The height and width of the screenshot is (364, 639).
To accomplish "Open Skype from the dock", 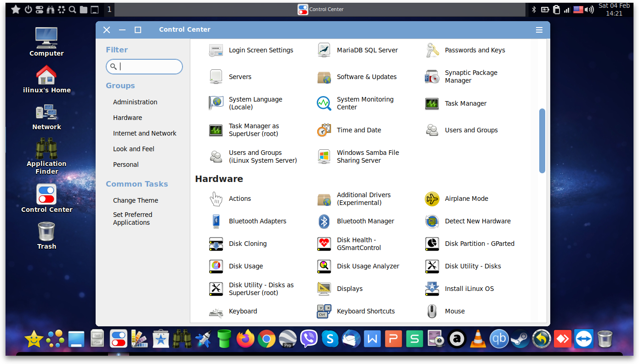I will coord(330,339).
